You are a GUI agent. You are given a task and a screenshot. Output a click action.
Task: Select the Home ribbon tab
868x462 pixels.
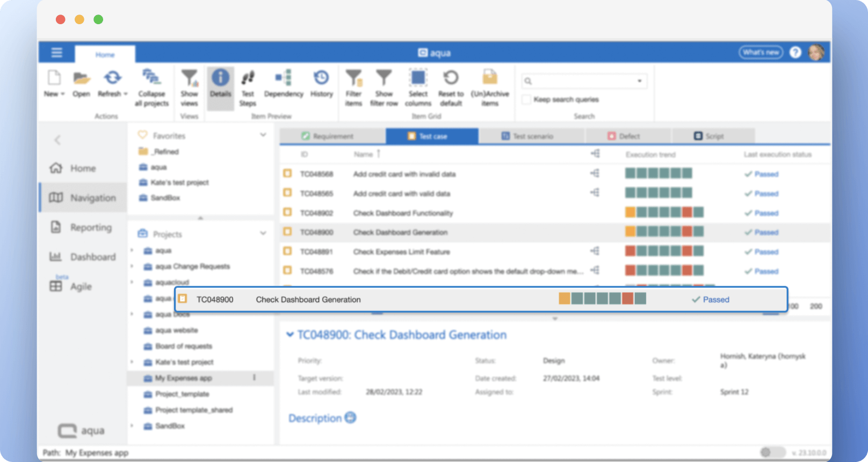tap(105, 55)
